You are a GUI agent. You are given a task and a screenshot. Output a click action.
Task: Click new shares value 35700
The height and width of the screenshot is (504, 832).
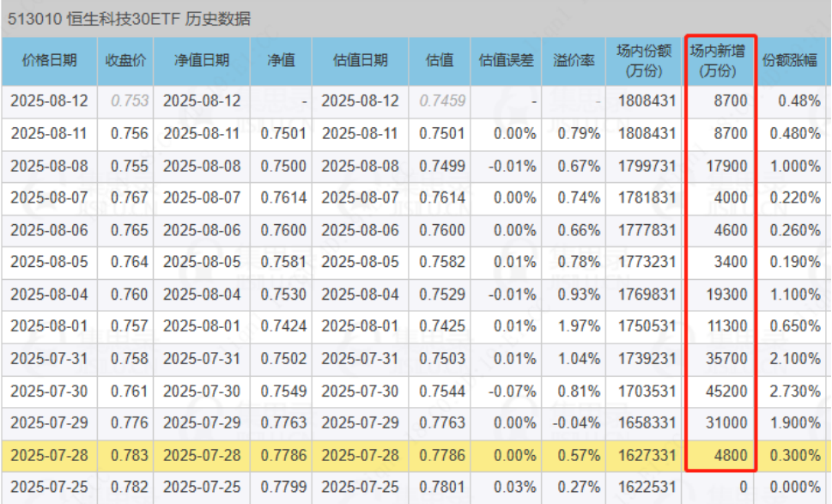[x=726, y=359]
